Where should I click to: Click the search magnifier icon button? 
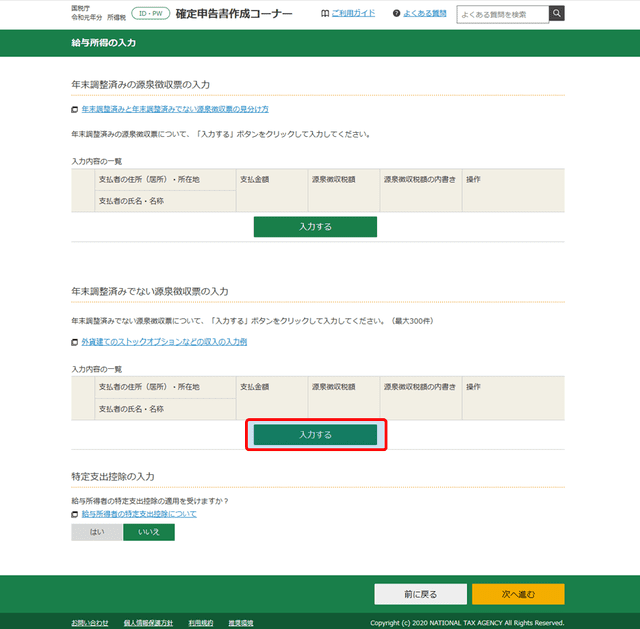click(556, 13)
